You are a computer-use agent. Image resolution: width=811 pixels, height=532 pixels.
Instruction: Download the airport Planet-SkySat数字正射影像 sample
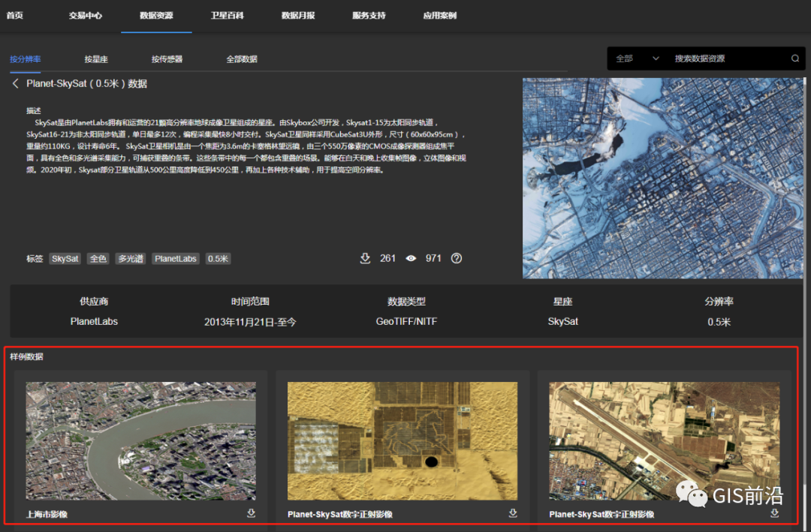pos(775,513)
